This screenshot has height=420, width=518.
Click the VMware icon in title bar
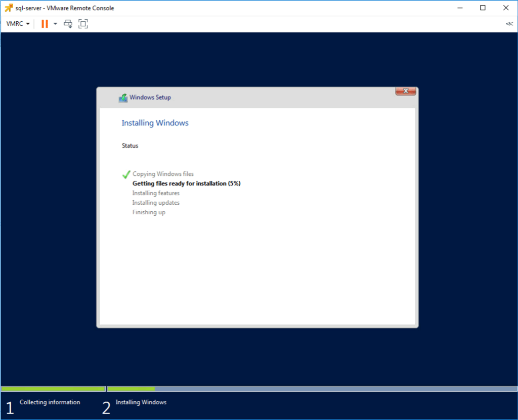[8, 8]
